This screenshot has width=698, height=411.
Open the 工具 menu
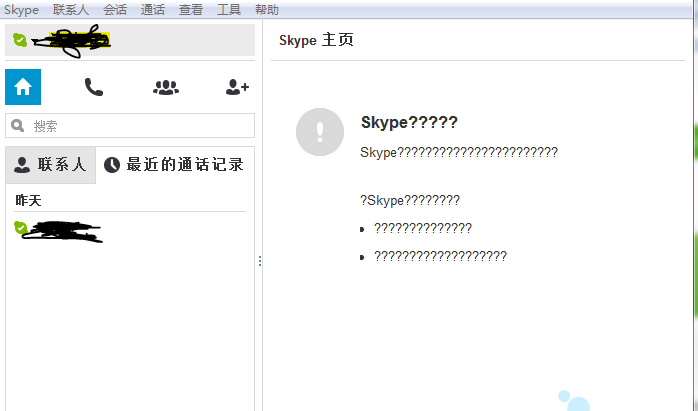click(x=229, y=9)
